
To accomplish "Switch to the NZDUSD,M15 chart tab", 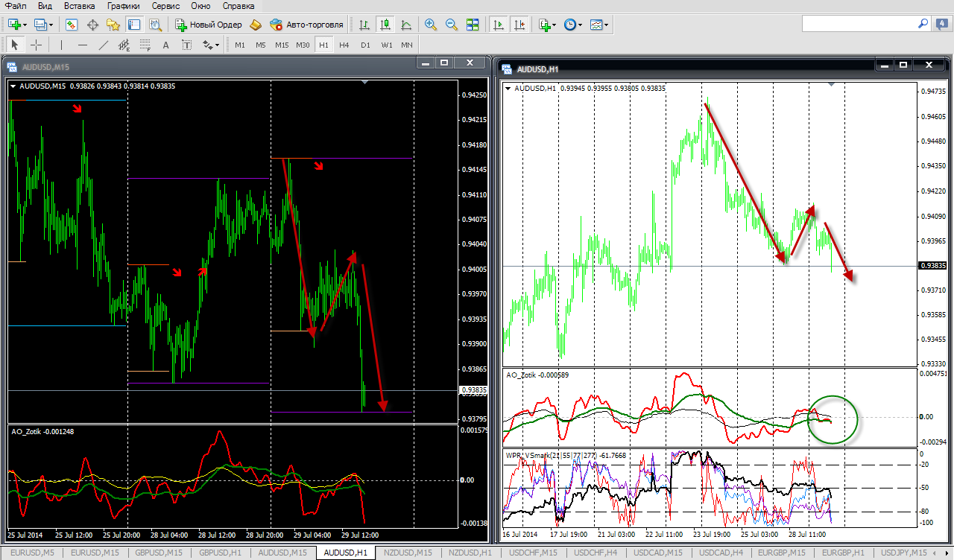I will pyautogui.click(x=409, y=553).
